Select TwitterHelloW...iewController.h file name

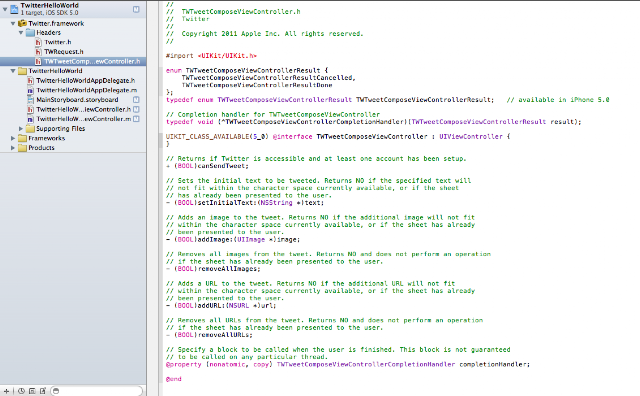(83, 109)
